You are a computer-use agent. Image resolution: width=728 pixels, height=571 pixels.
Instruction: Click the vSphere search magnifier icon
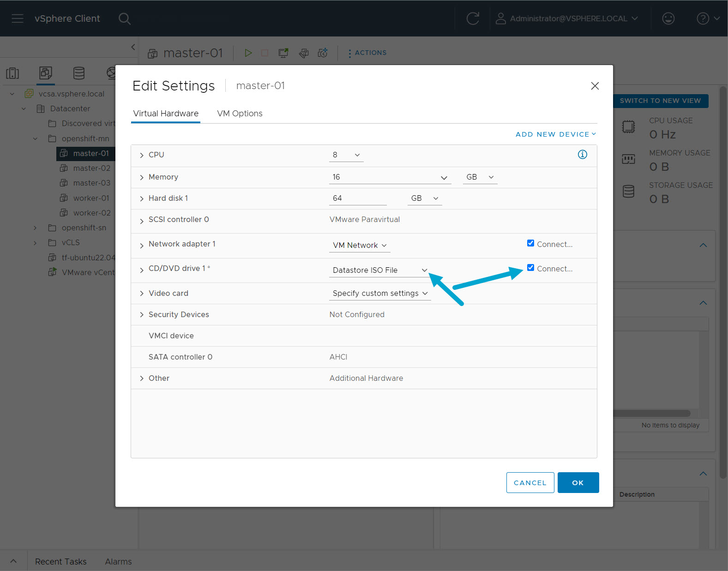(124, 18)
